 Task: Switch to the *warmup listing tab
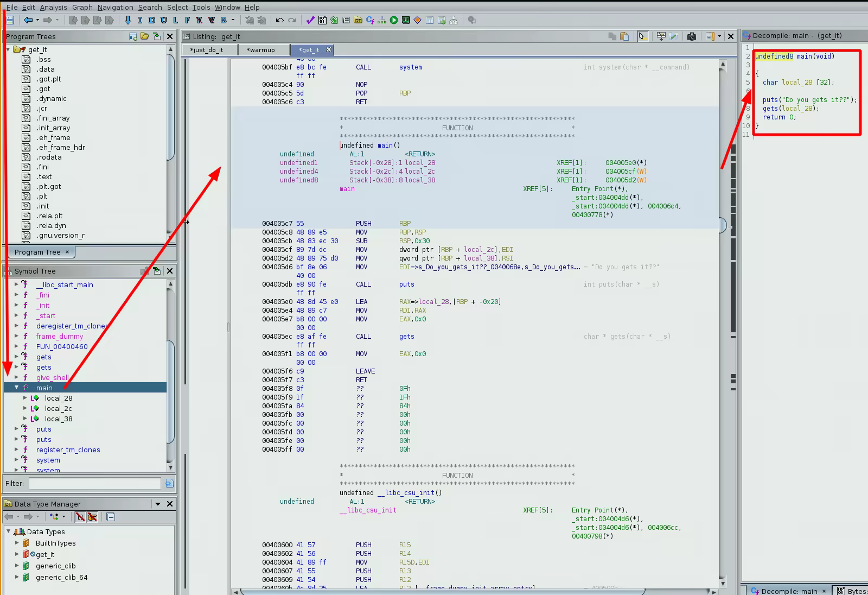[260, 50]
